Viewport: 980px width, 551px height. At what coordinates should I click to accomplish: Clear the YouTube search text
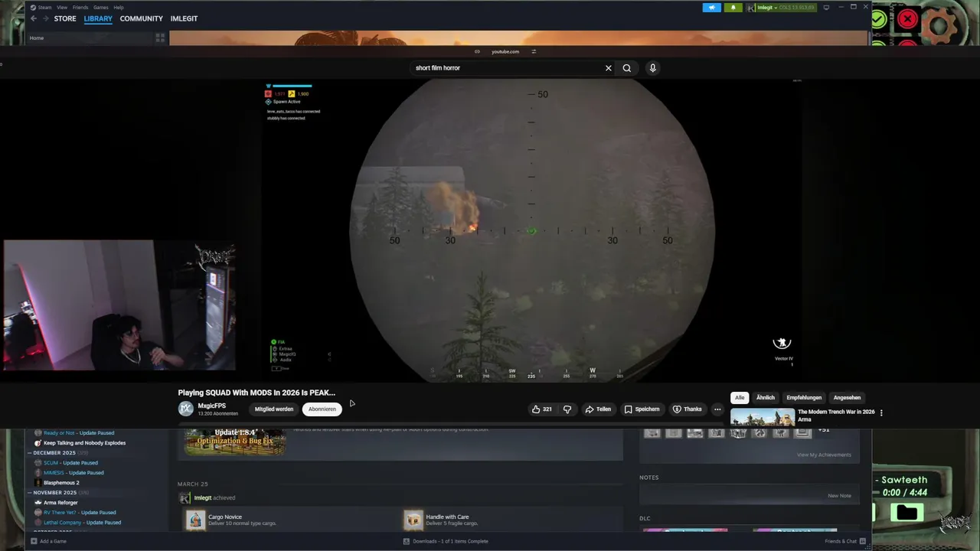(x=609, y=68)
